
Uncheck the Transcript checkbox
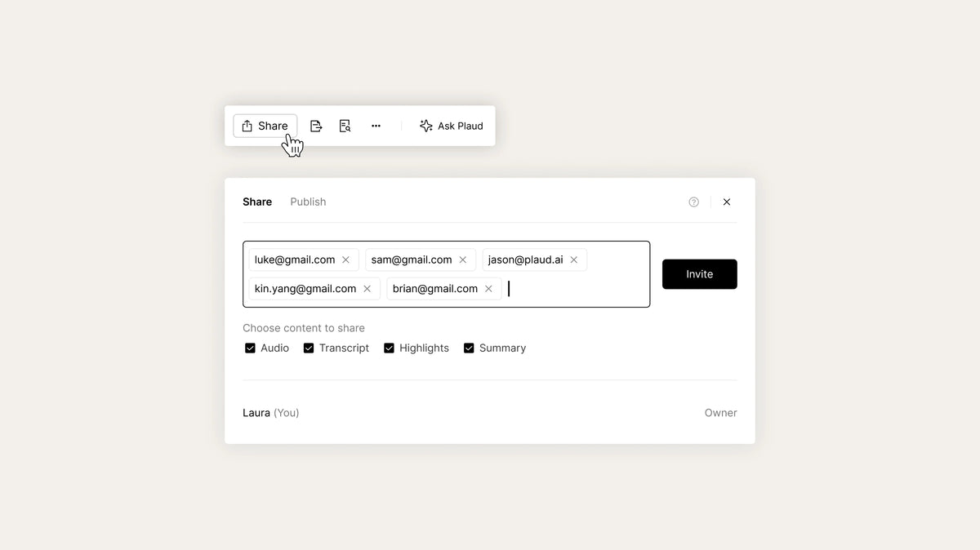coord(309,348)
